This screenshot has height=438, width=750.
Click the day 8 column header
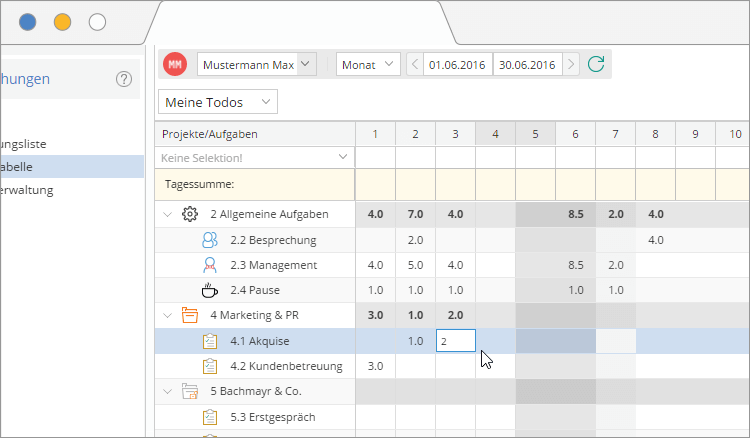(655, 133)
